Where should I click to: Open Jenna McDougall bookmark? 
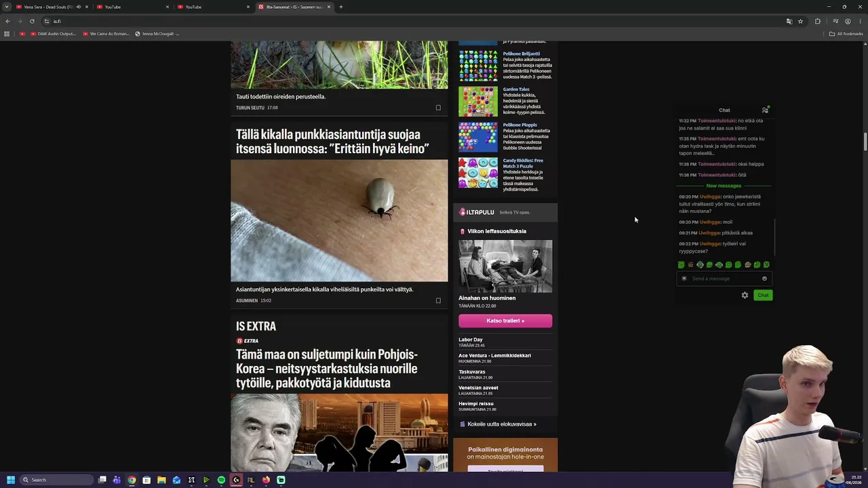(x=157, y=34)
